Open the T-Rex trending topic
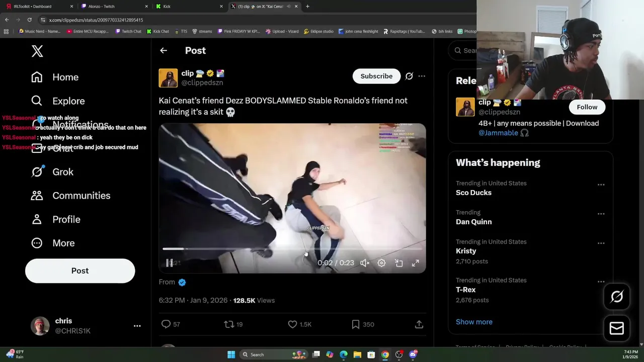Image resolution: width=644 pixels, height=362 pixels. click(x=466, y=290)
